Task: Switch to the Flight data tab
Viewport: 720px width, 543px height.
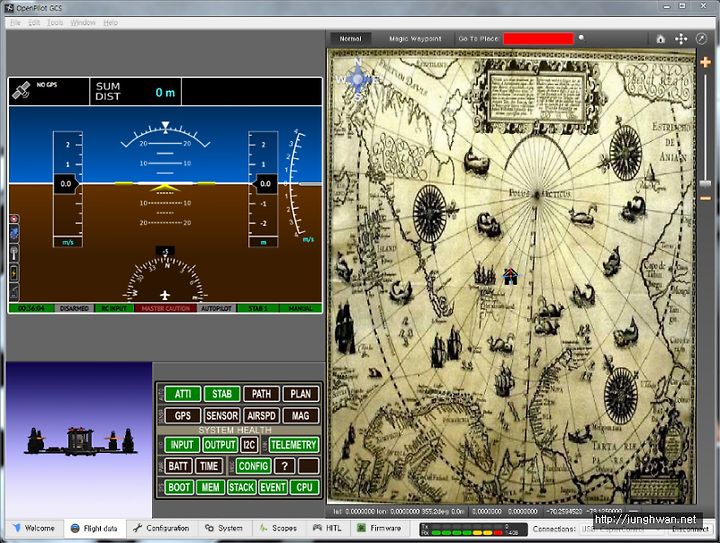Action: 94,528
